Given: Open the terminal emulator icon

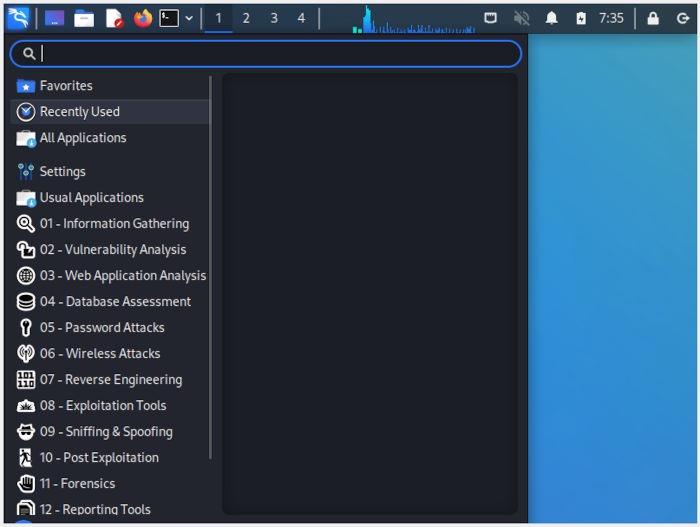Looking at the screenshot, I should [169, 18].
